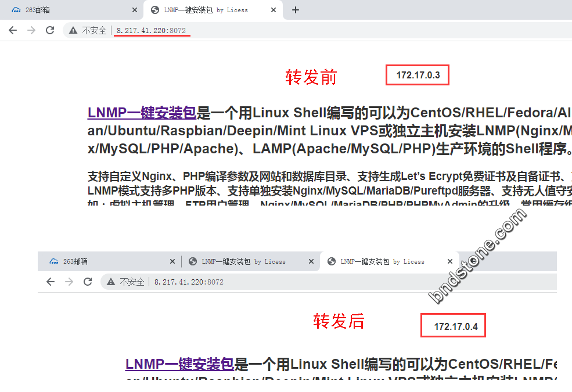The image size is (572, 392).
Task: Switch to 263邮箱 tab in upper browser
Action: coord(71,10)
